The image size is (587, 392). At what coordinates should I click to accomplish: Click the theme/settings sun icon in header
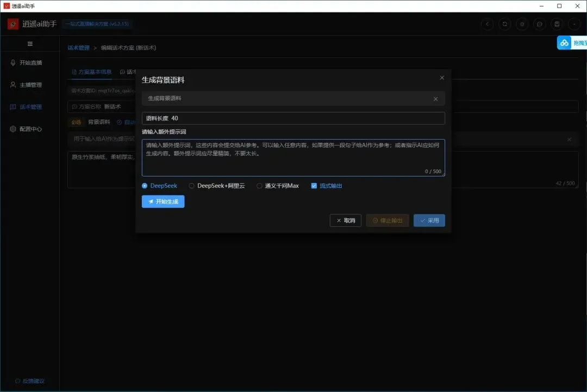522,24
